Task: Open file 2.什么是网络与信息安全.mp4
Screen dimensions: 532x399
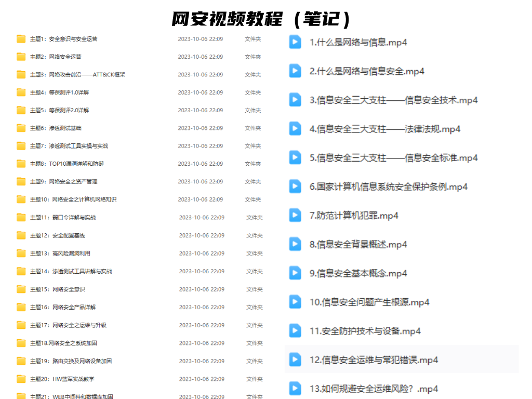Action: click(x=367, y=71)
